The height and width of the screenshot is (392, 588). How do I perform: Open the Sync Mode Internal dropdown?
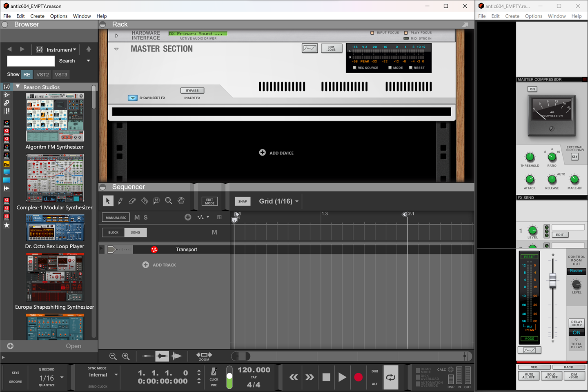(x=103, y=375)
